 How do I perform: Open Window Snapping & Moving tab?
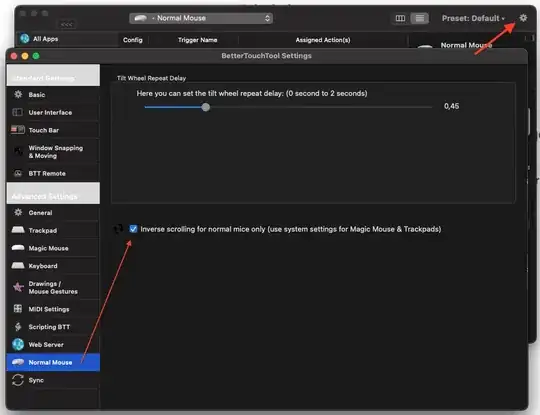coord(53,152)
